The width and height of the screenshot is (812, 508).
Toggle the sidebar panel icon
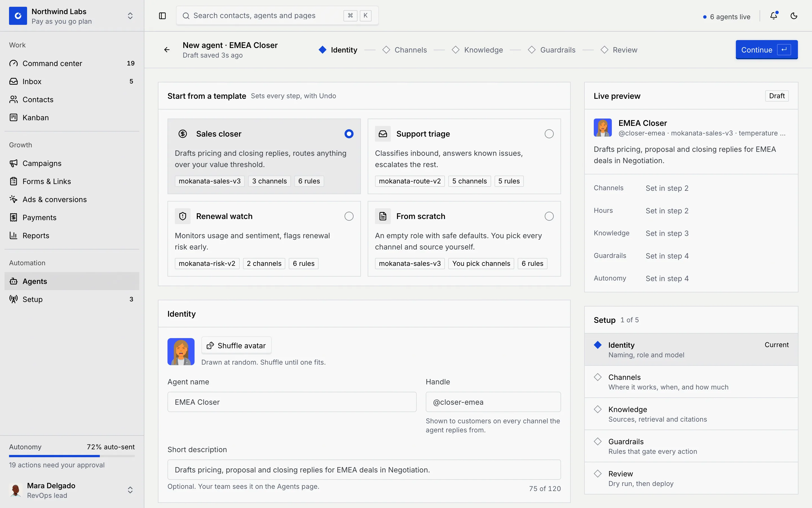[162, 16]
